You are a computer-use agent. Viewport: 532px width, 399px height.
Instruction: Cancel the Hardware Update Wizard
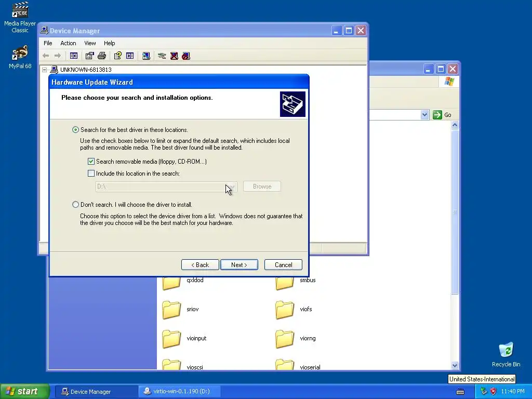point(283,264)
